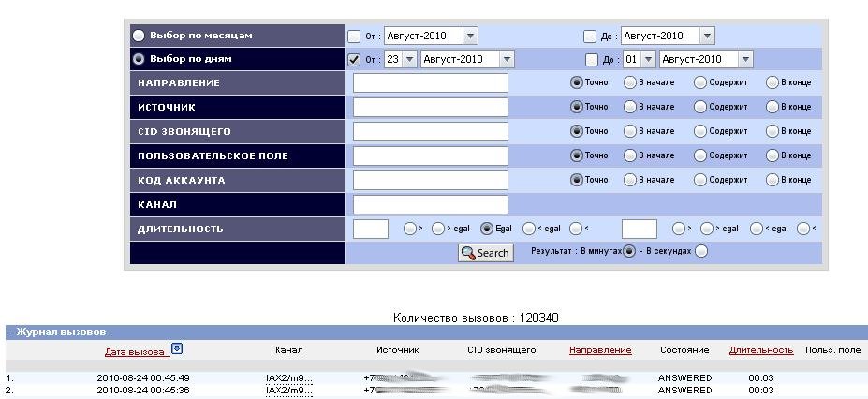Click the IAX2/m9... channel in row 1
This screenshot has width=868, height=399.
point(288,378)
